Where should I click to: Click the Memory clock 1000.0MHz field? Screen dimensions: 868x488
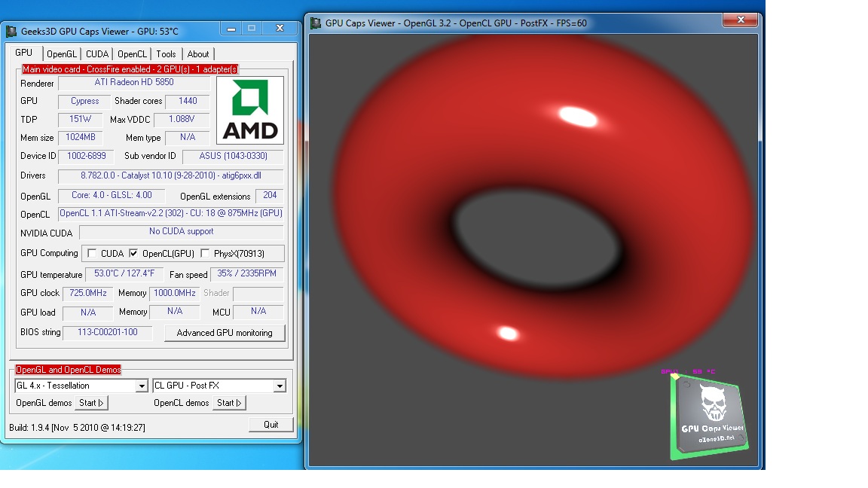tap(174, 293)
